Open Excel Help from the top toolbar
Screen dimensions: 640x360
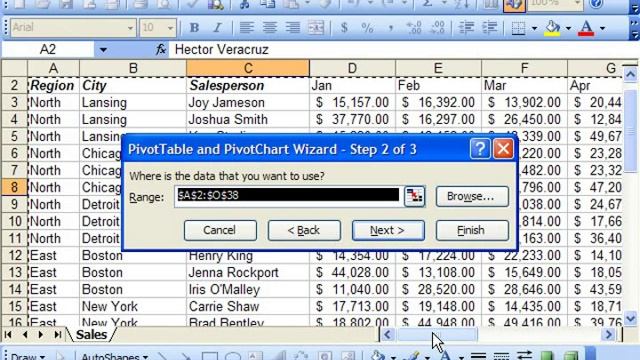[x=596, y=4]
